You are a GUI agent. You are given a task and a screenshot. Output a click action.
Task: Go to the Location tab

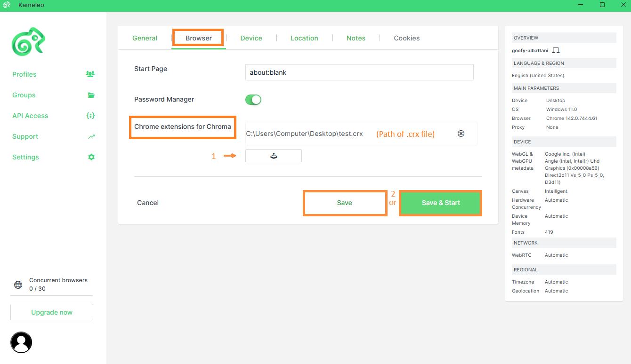(x=304, y=38)
